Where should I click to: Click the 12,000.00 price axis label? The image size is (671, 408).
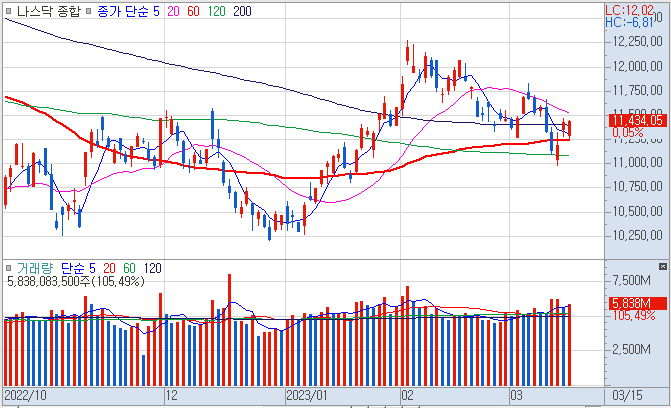[x=638, y=66]
